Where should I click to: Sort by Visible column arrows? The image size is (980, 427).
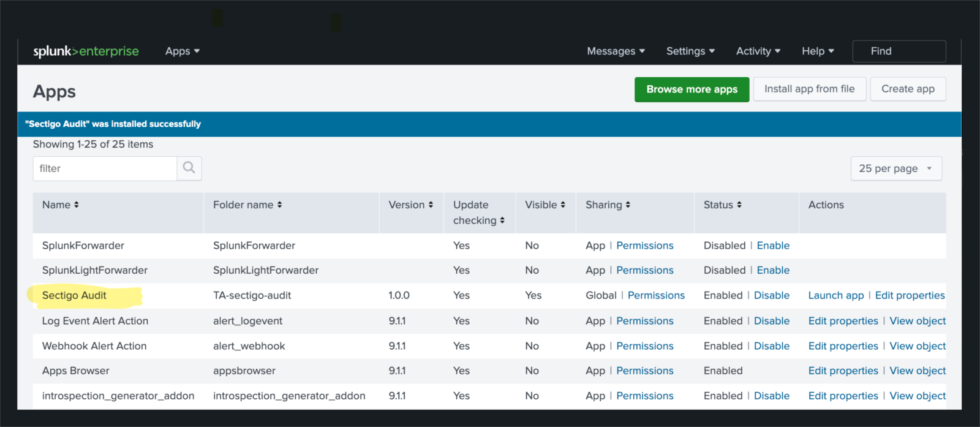point(563,205)
